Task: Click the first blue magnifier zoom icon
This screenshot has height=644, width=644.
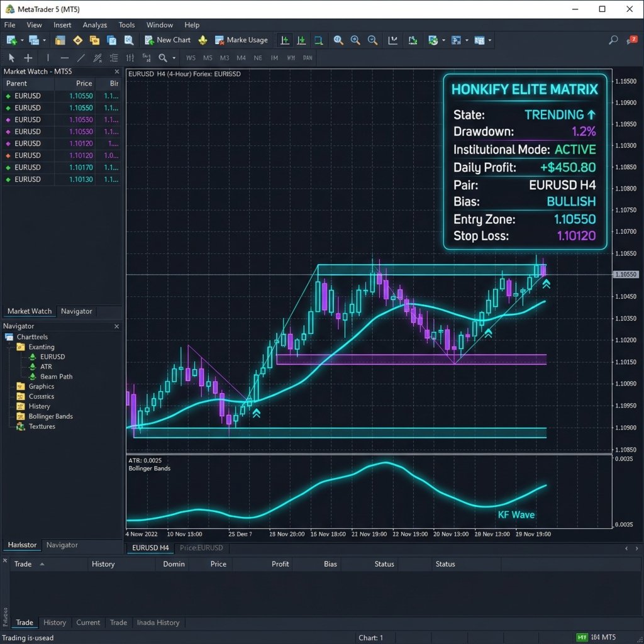Action: (x=338, y=40)
